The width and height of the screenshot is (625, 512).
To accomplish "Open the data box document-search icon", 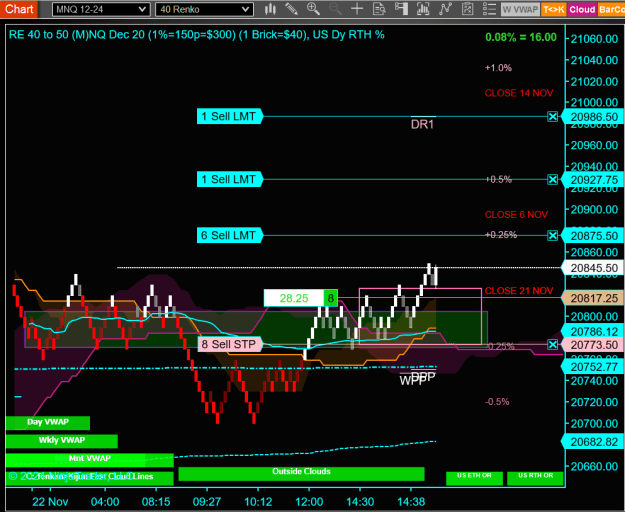I will point(379,9).
